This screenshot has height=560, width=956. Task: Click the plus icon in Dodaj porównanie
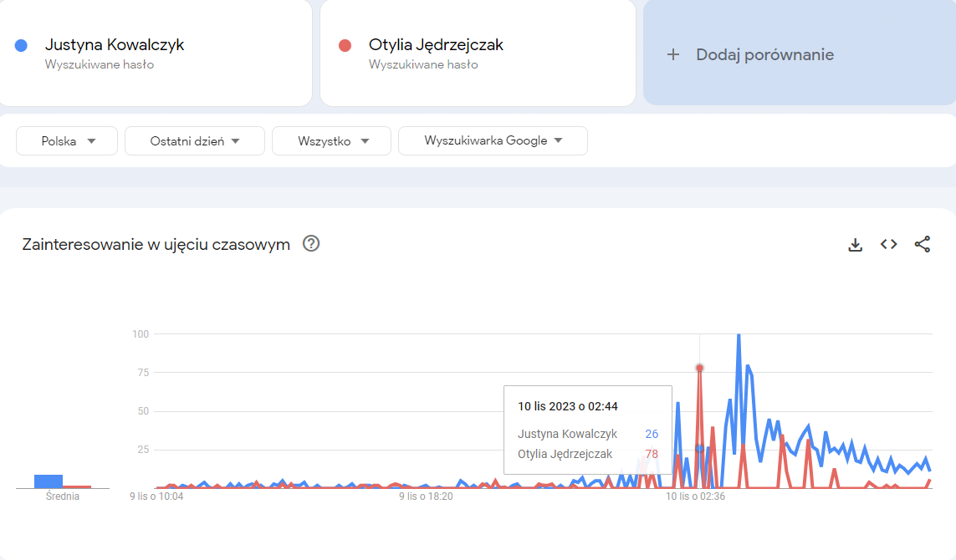673,55
